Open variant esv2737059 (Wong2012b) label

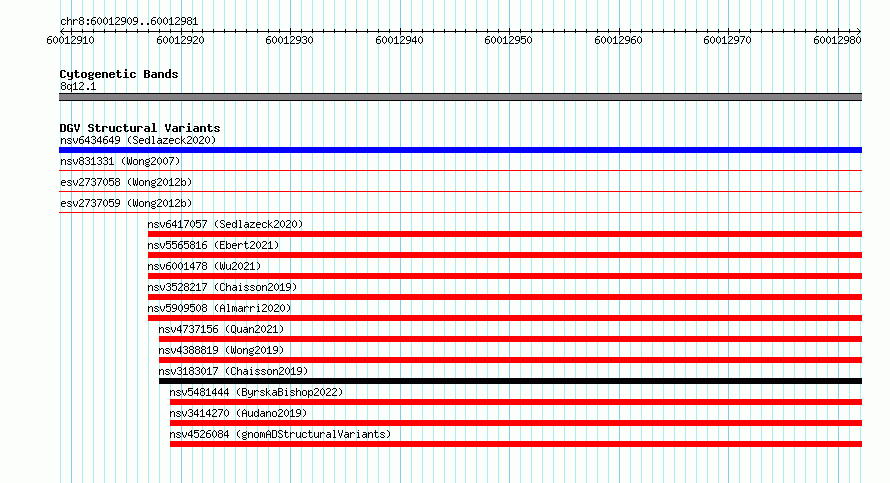(126, 203)
